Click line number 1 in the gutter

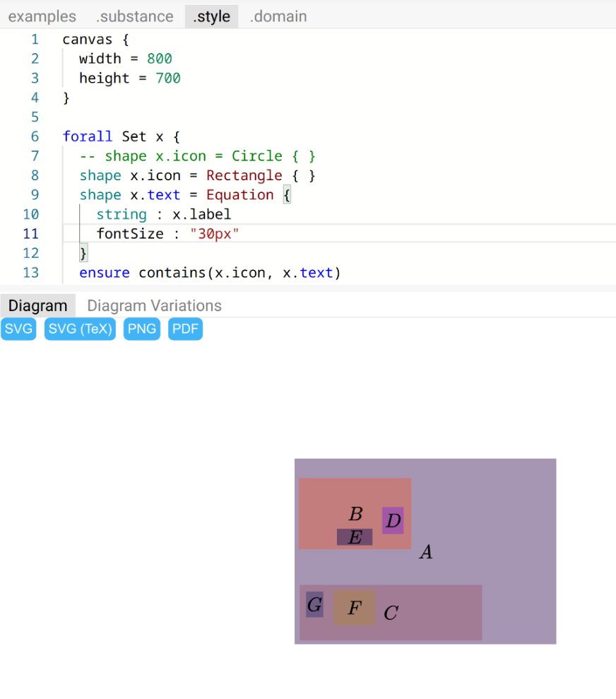click(x=35, y=40)
